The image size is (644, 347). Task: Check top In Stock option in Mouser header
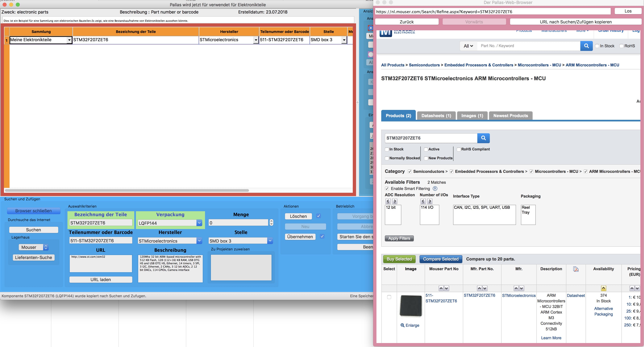point(597,46)
